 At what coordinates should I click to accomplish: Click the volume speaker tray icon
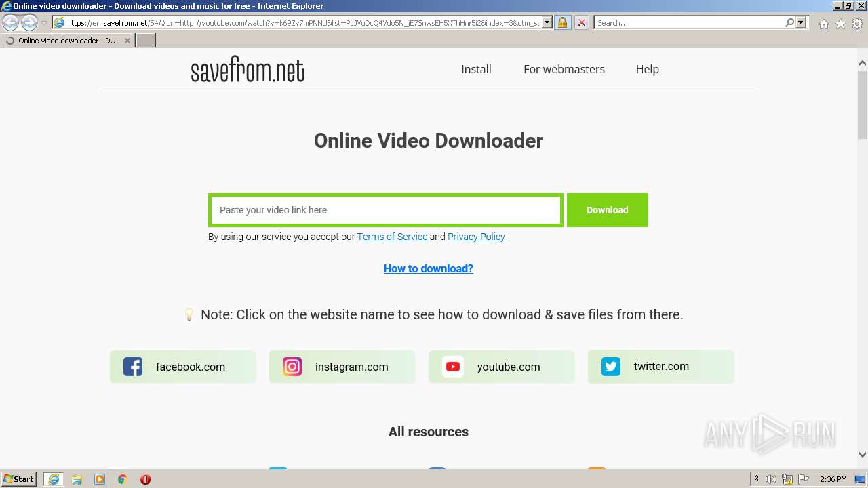coord(772,479)
